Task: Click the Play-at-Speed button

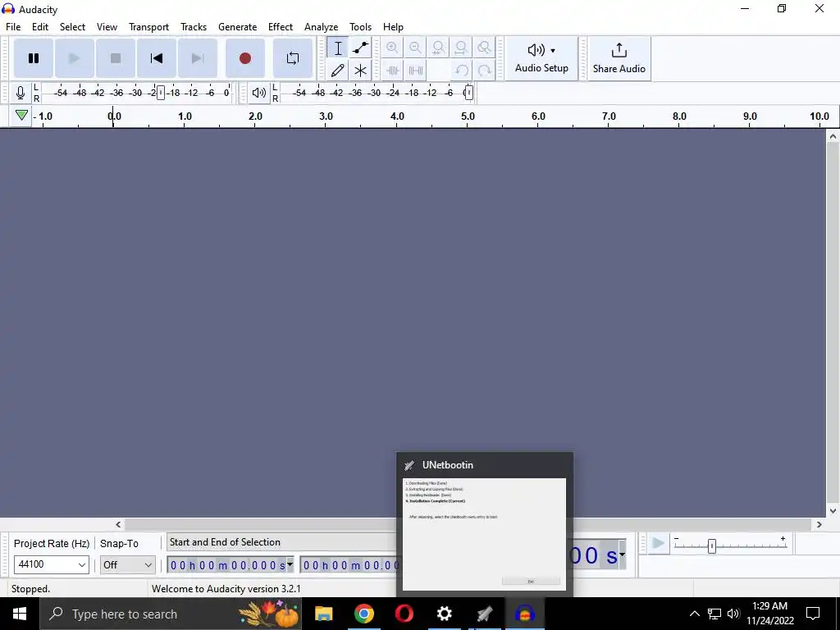Action: 658,545
